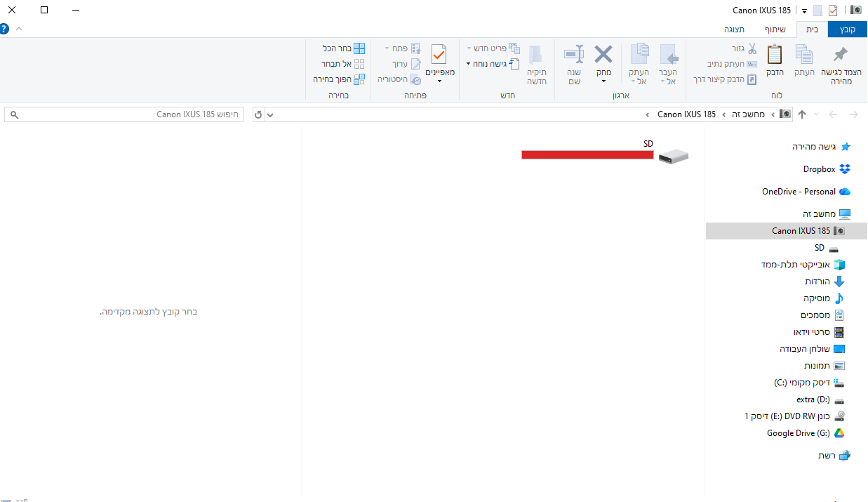
Task: Open Local Disk (C:) in sidebar
Action: click(x=809, y=383)
